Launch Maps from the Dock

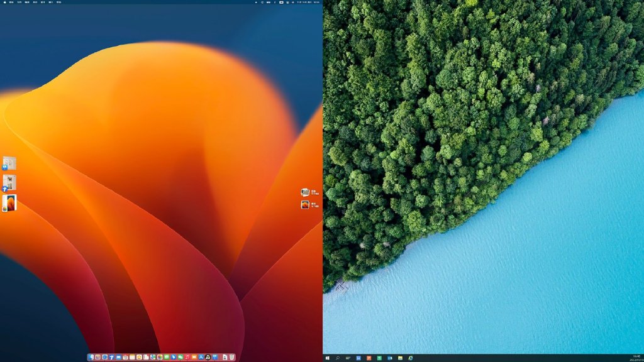[x=153, y=357]
